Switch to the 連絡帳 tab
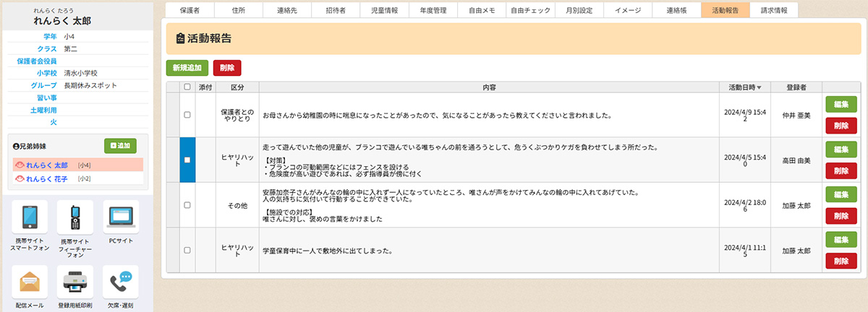The width and height of the screenshot is (868, 312). 676,10
